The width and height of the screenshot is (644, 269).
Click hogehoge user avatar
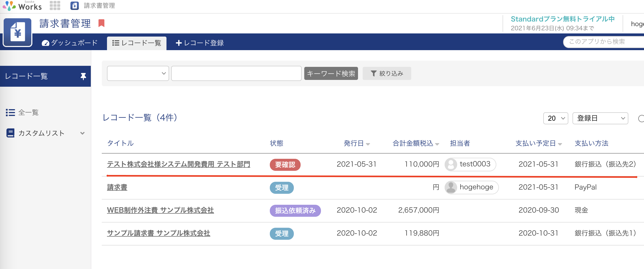tap(451, 188)
